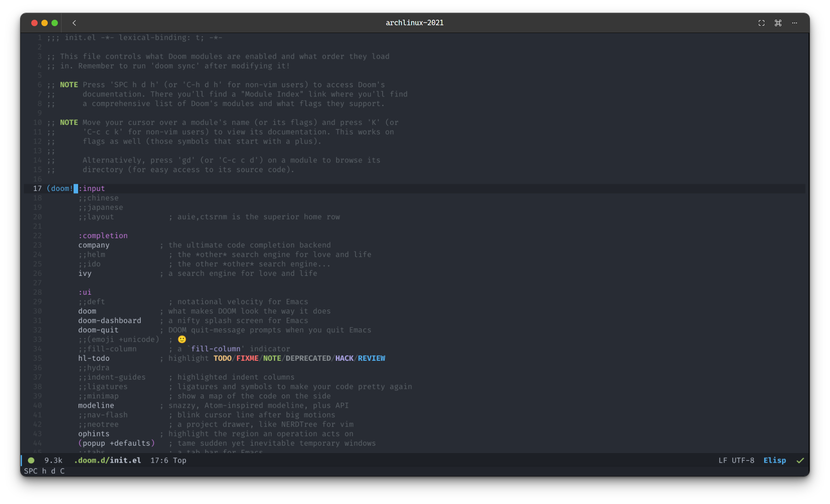Select the .doom.d/init.el filename in modeline
This screenshot has height=504, width=830.
pos(107,460)
